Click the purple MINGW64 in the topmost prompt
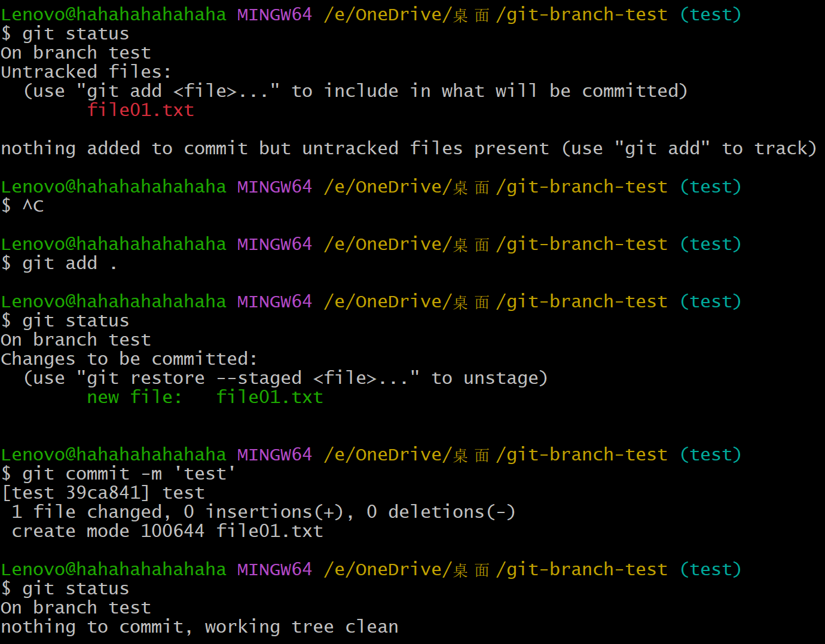Screen dimensions: 825x644 tap(274, 14)
